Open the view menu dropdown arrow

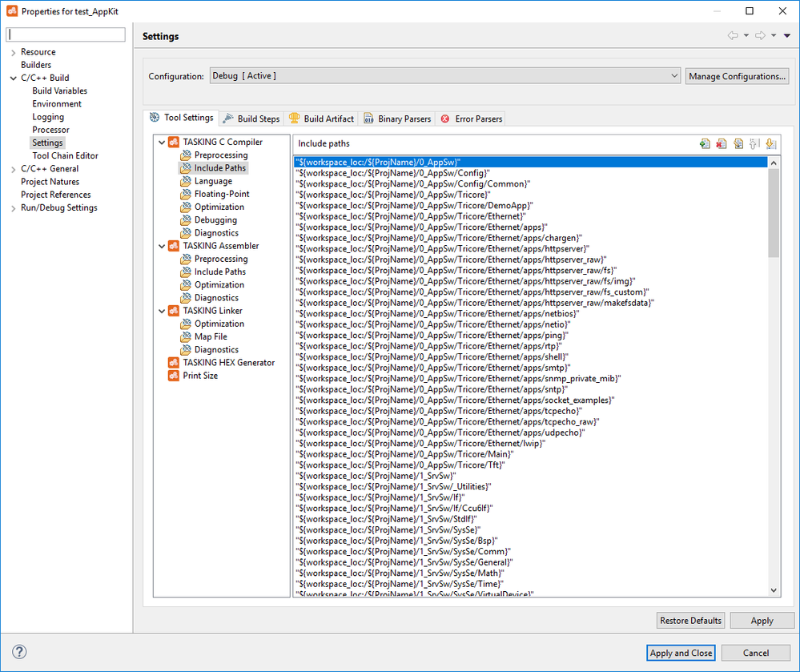click(787, 36)
